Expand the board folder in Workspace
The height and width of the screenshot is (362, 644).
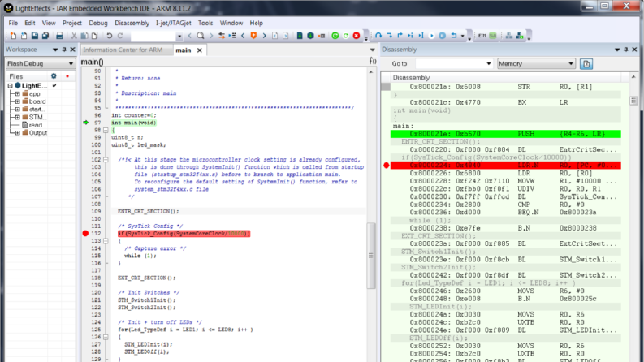[17, 101]
